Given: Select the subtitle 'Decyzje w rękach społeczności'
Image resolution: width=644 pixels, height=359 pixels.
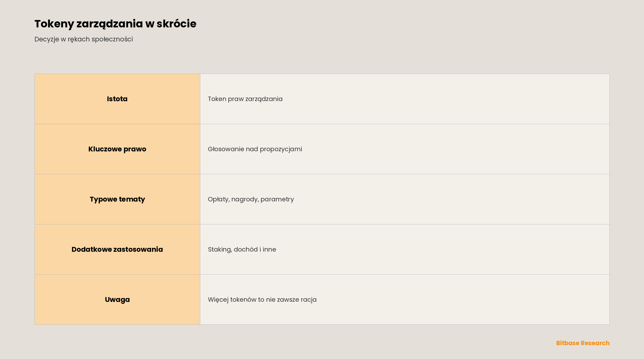Looking at the screenshot, I should tap(83, 39).
